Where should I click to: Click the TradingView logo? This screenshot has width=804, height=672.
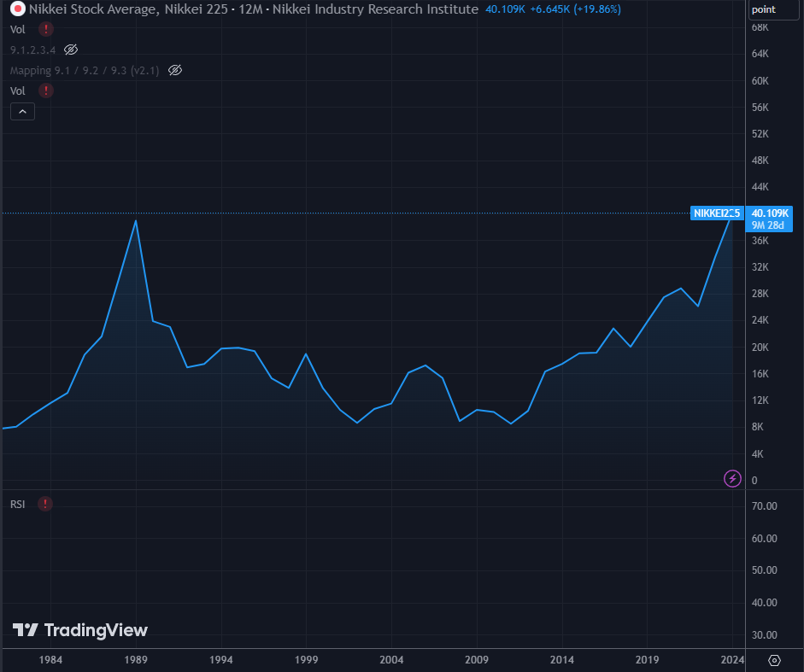click(80, 630)
